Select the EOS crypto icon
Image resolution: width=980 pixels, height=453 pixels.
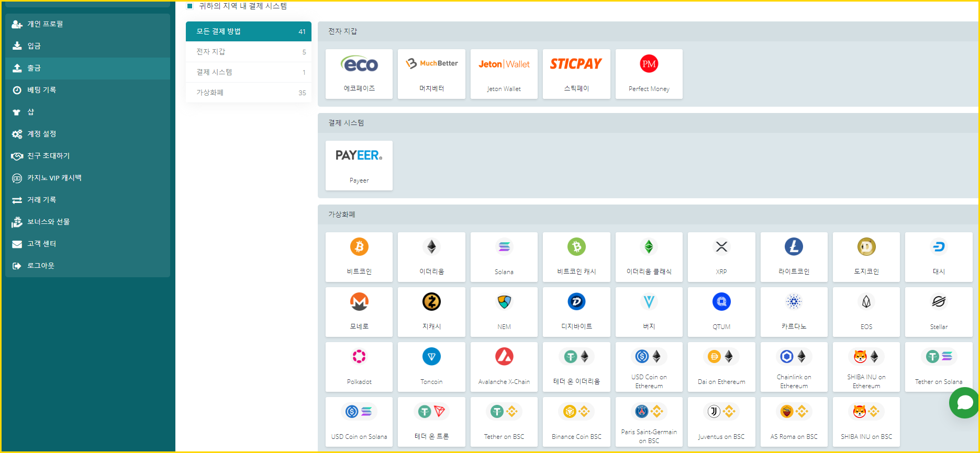pyautogui.click(x=866, y=302)
